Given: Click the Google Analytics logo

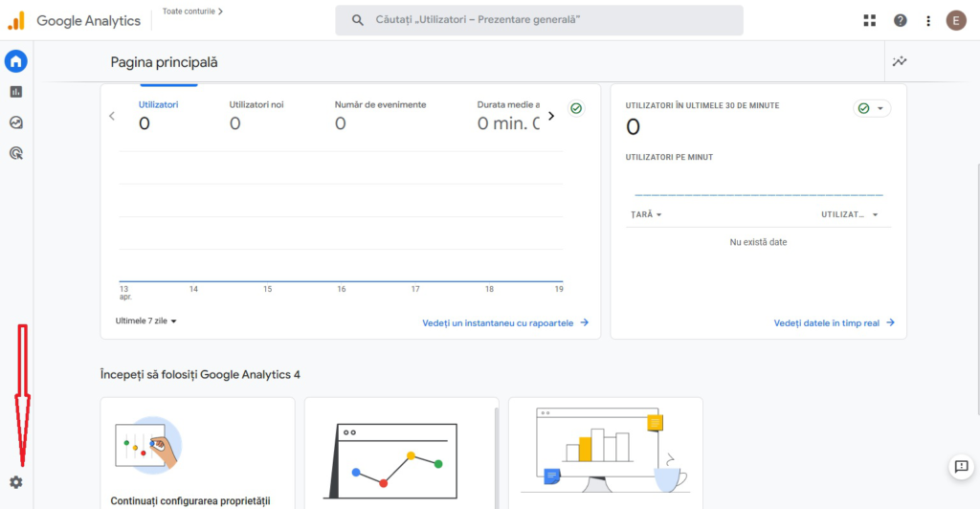Looking at the screenshot, I should 74,21.
